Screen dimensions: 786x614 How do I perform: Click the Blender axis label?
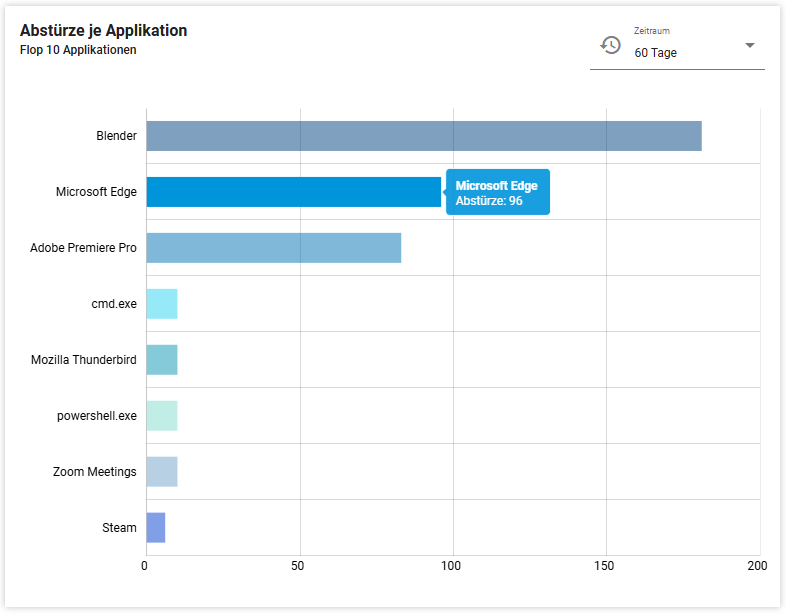click(116, 136)
